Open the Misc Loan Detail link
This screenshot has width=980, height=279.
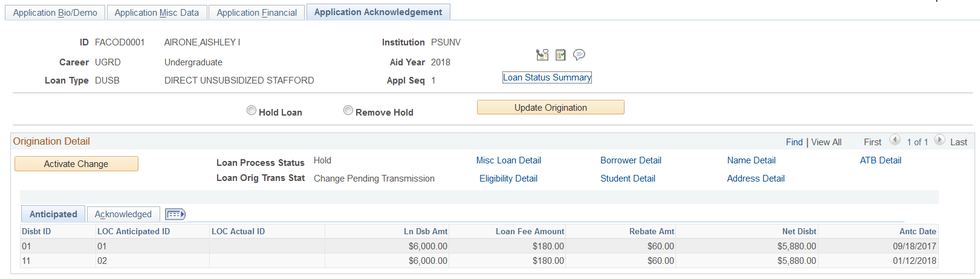[x=508, y=160]
